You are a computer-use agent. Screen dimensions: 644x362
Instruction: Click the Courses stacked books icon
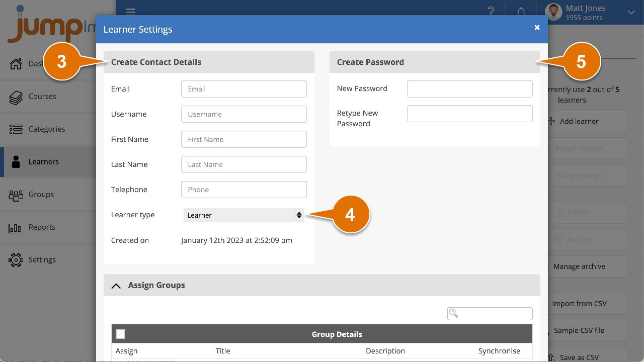(16, 97)
